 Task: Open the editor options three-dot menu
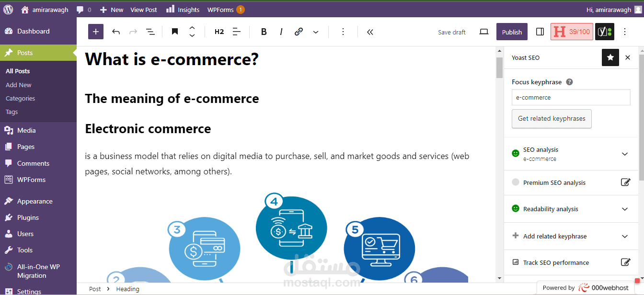625,32
